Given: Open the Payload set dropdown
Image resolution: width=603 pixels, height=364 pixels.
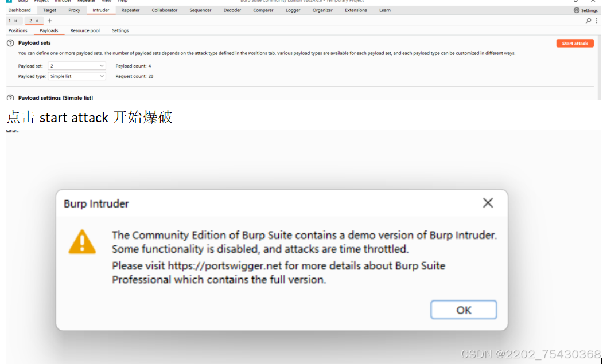Looking at the screenshot, I should point(76,66).
